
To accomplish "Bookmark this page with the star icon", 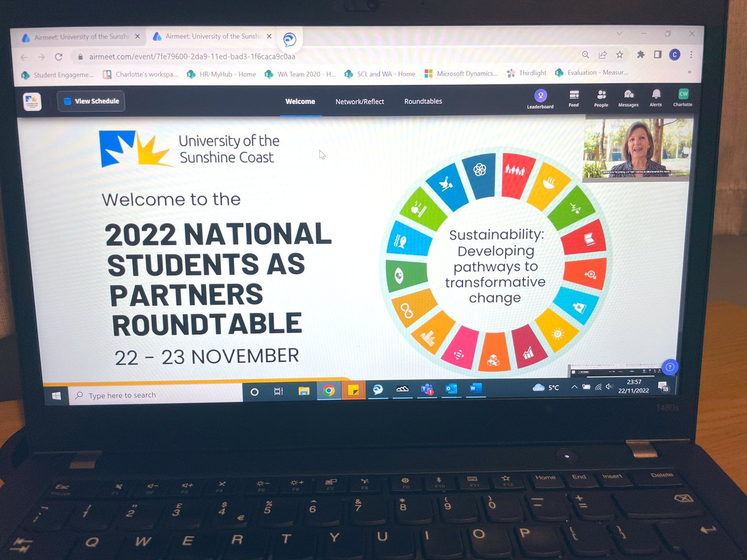I will pyautogui.click(x=619, y=55).
